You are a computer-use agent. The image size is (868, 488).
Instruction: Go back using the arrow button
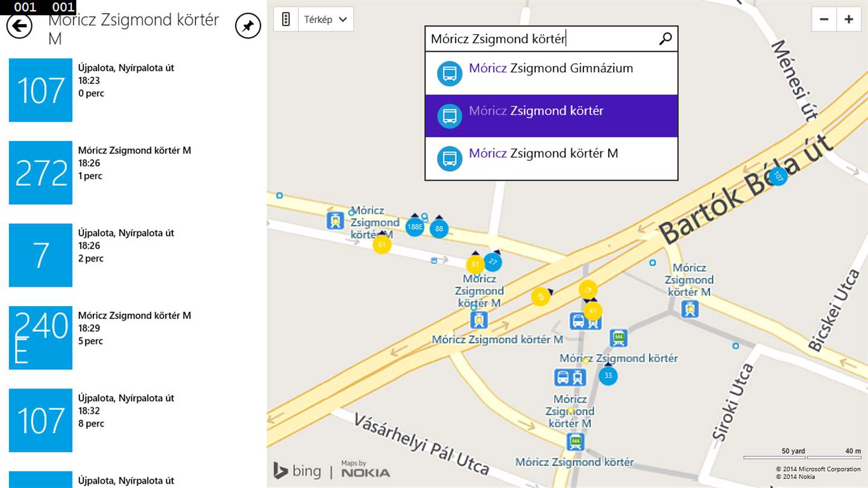19,26
